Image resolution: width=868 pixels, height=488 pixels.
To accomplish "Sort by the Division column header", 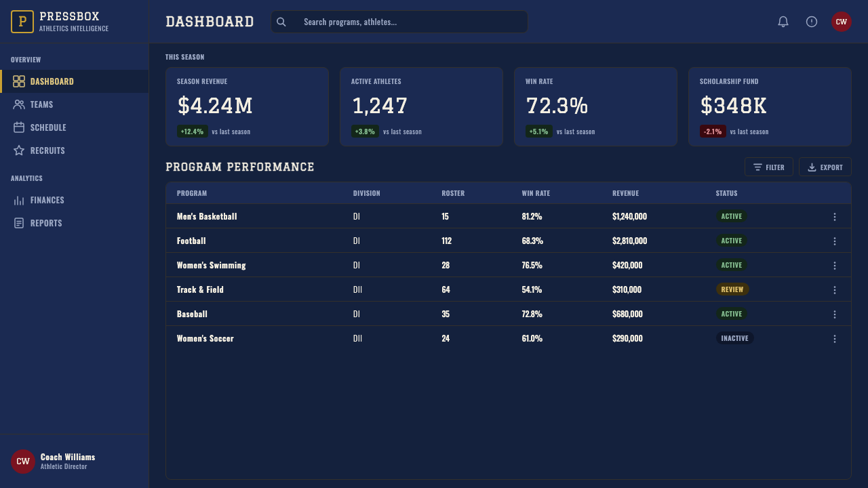I will 367,193.
